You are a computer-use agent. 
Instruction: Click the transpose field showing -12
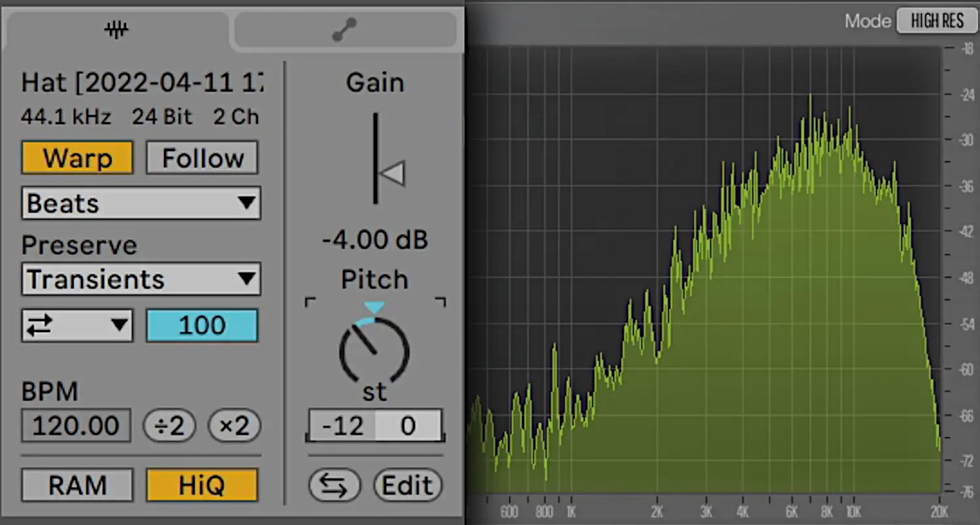[x=342, y=426]
